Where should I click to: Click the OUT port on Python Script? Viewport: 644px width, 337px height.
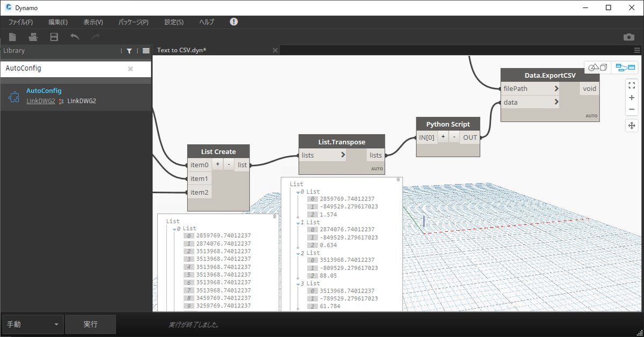coord(470,137)
